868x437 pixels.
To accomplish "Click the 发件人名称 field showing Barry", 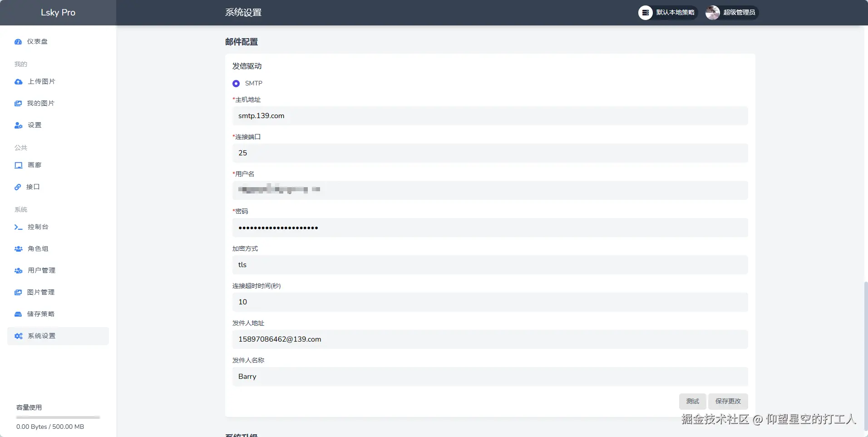I will coord(490,377).
